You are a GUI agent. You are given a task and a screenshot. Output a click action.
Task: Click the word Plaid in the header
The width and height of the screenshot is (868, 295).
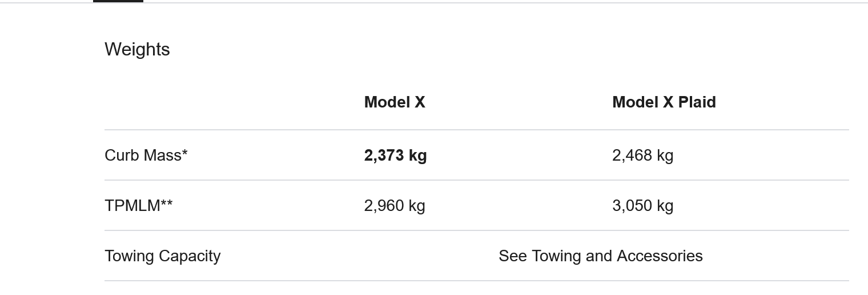[697, 102]
